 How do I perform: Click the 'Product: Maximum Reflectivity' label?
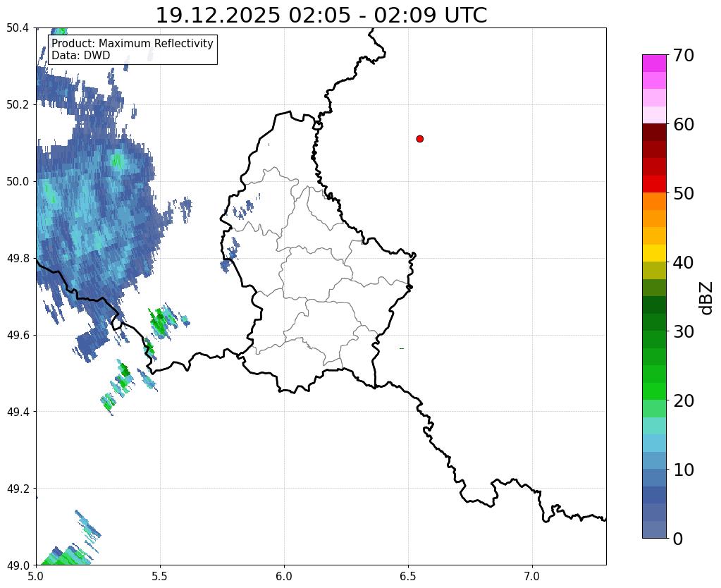(133, 43)
